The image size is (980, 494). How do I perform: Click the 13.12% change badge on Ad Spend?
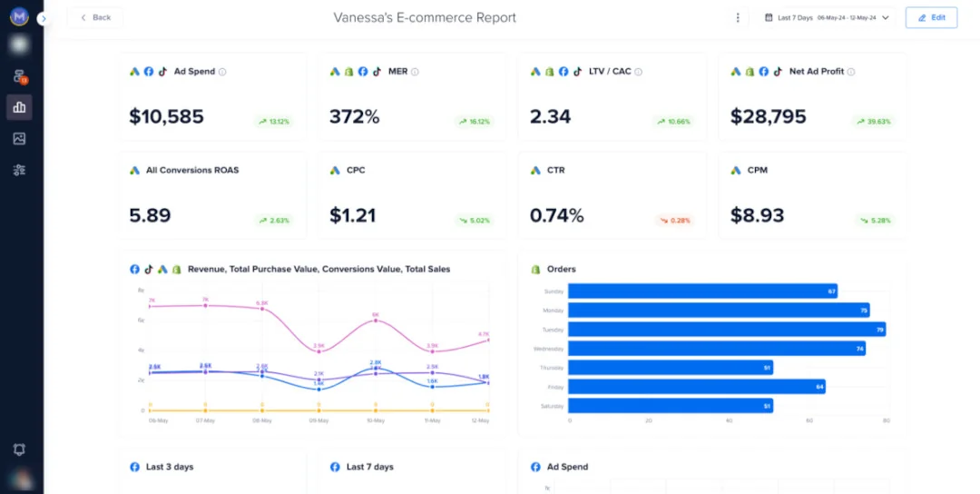274,122
